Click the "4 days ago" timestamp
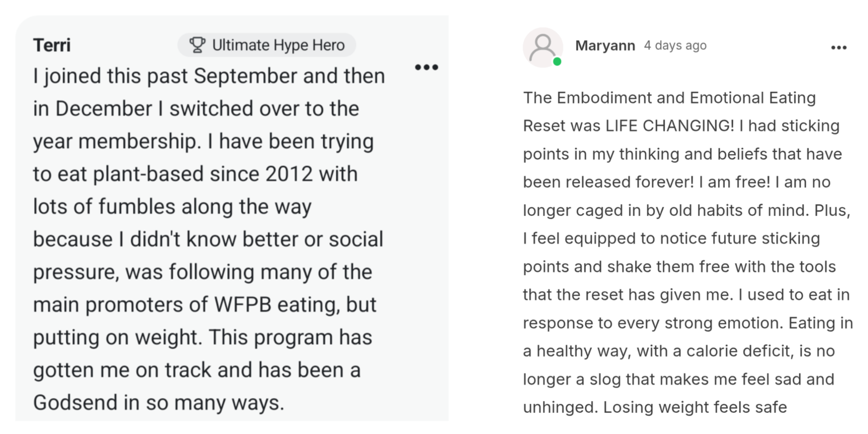This screenshot has height=434, width=868. point(675,46)
